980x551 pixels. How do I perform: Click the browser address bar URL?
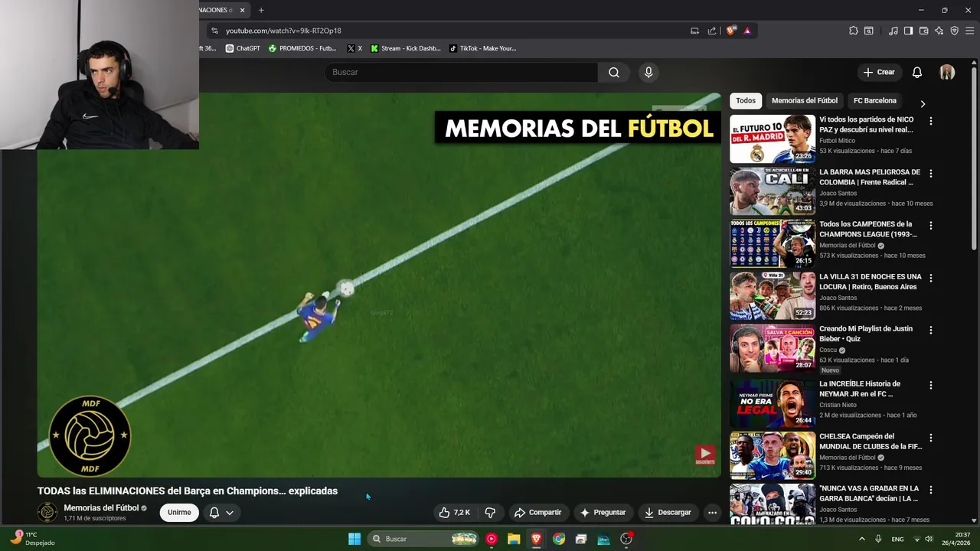[283, 31]
